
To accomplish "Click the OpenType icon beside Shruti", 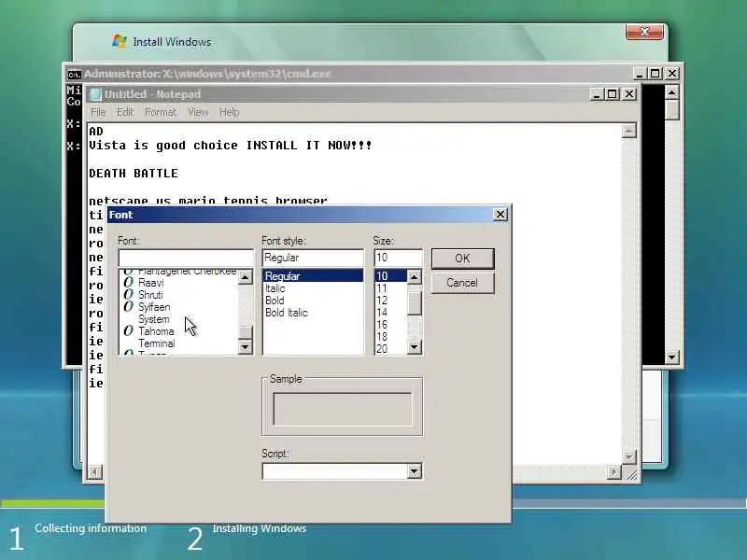I will [128, 295].
